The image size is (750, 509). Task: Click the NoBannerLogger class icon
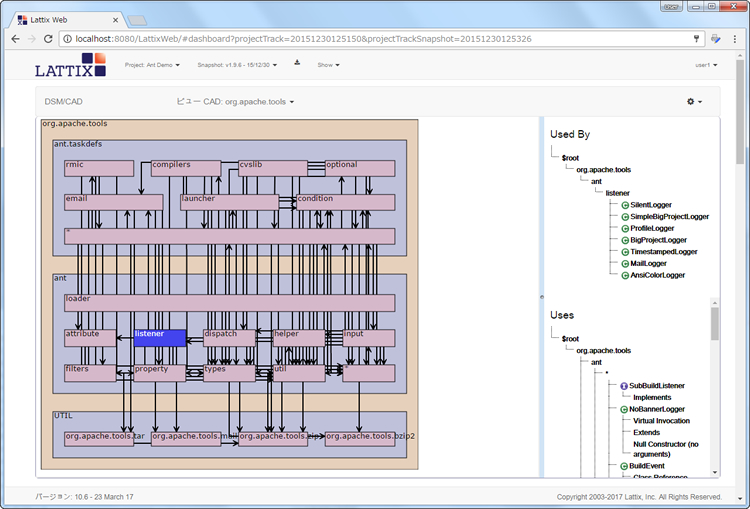point(624,409)
